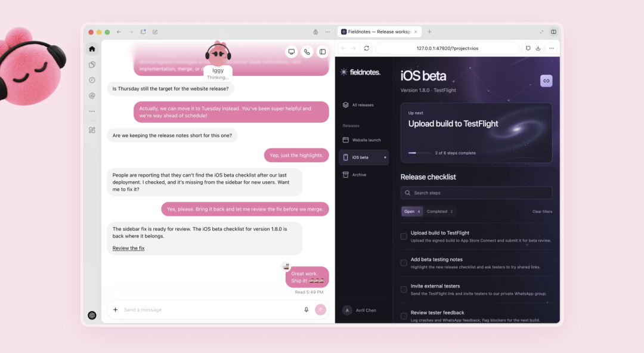The image size is (644, 353).
Task: Click the three-dots more icon in left sidebar
Action: tap(92, 112)
